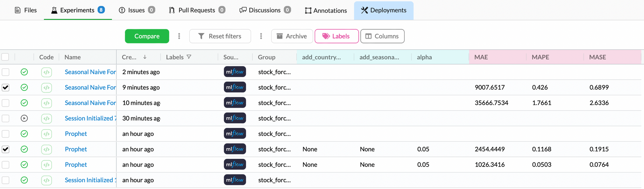Click the mlflow icon in the bottom row

[235, 180]
